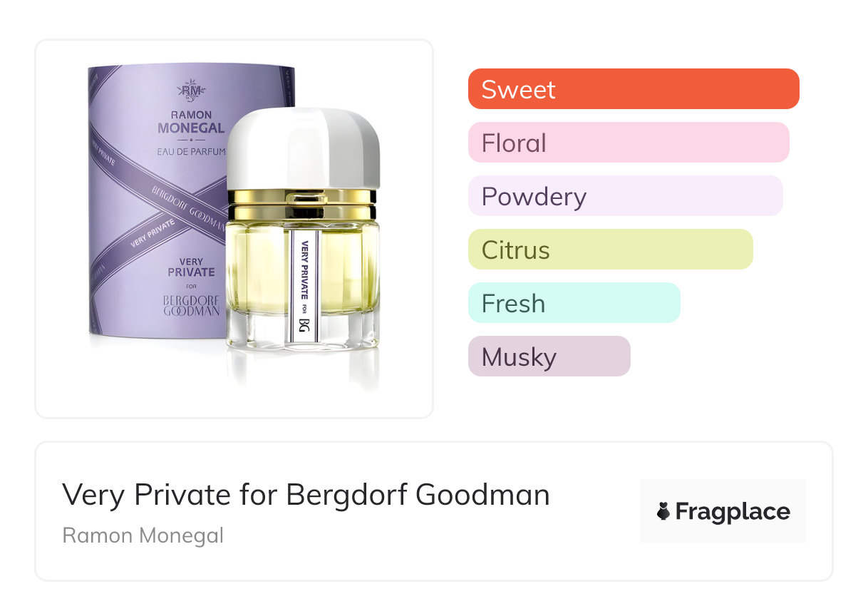Click the white perfume bottle cap
Viewport: 868px width, 616px height.
(x=304, y=148)
